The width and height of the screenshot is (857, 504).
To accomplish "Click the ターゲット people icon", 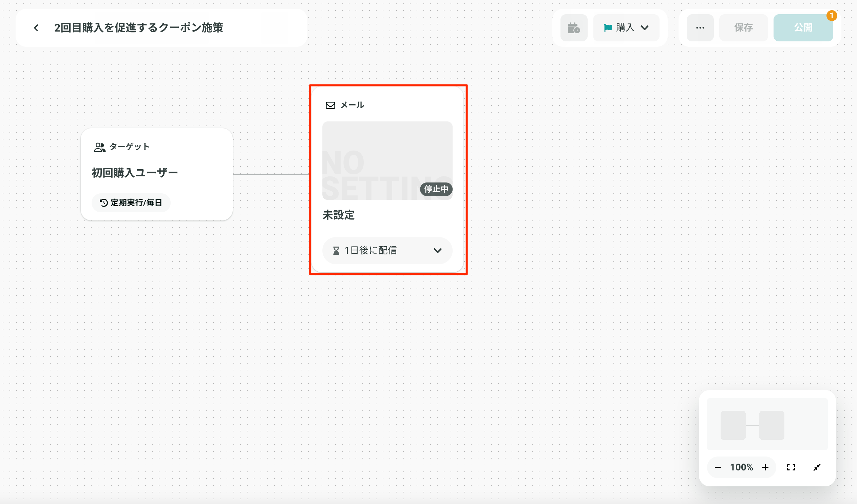I will click(100, 147).
